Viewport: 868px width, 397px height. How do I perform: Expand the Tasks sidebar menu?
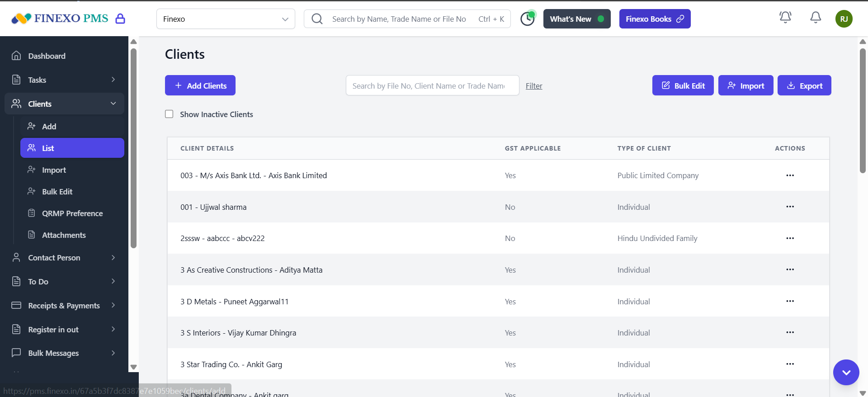[63, 80]
